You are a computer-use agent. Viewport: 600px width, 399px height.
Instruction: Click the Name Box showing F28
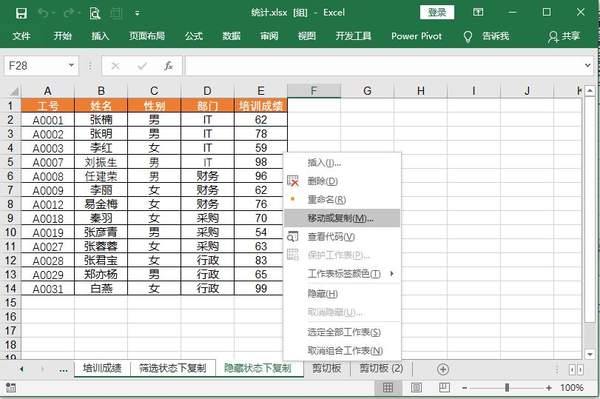[35, 66]
